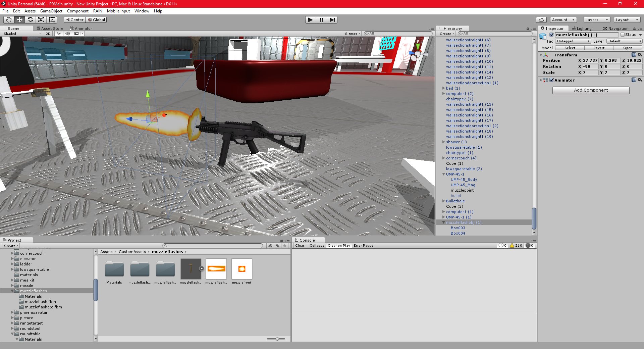Open the GameObject menu
This screenshot has width=644, height=349.
point(51,11)
